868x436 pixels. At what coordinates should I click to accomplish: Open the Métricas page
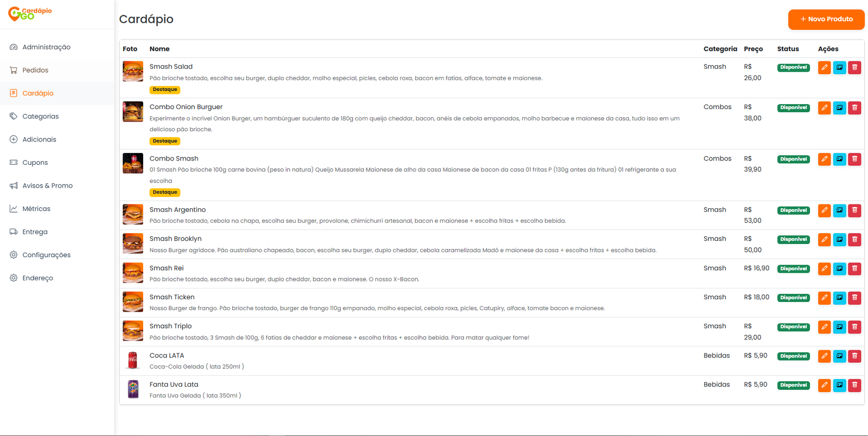(x=36, y=209)
